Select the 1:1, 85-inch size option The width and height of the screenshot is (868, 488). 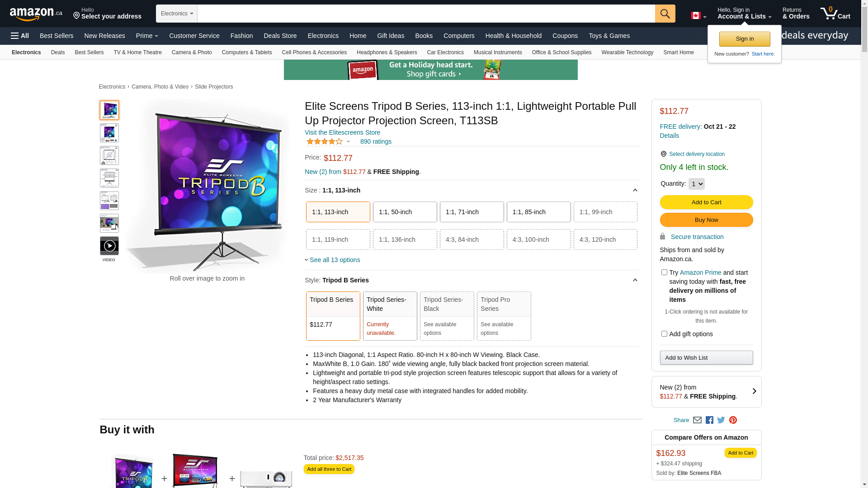click(x=538, y=212)
